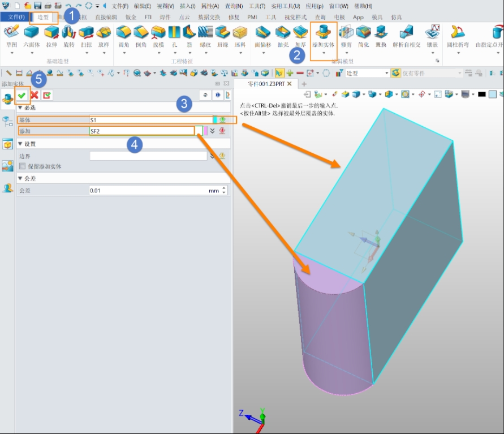Click the pink swatch beside 添加 field

(206, 131)
